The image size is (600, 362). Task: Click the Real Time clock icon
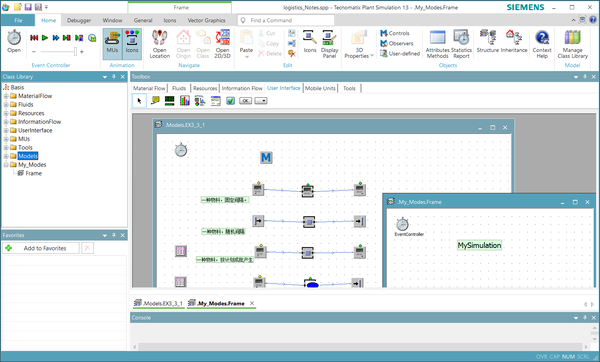[x=92, y=38]
